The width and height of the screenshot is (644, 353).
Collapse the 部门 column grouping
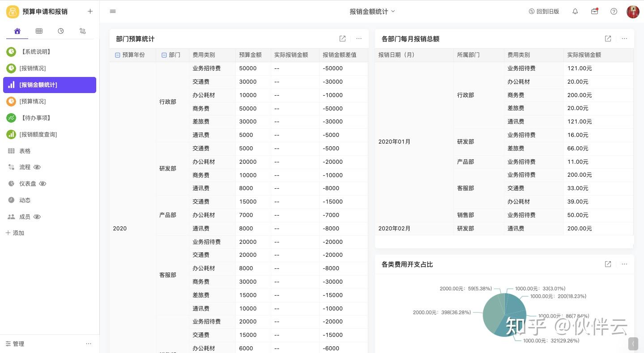pyautogui.click(x=164, y=55)
